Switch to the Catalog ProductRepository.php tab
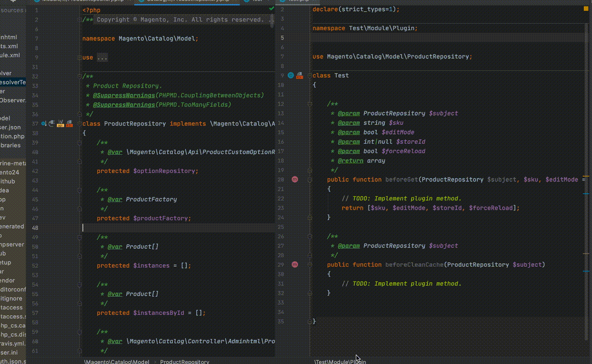Screen dimensions: 592x364 coord(187,1)
